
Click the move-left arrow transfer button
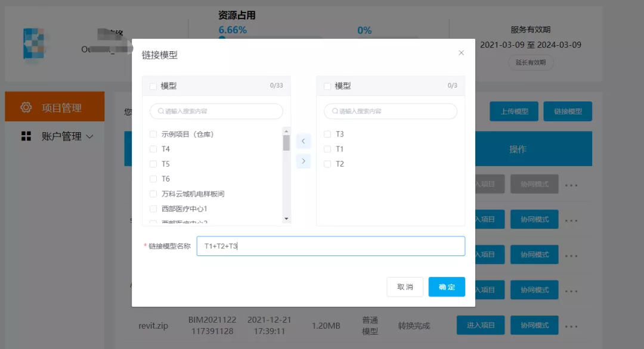point(304,141)
